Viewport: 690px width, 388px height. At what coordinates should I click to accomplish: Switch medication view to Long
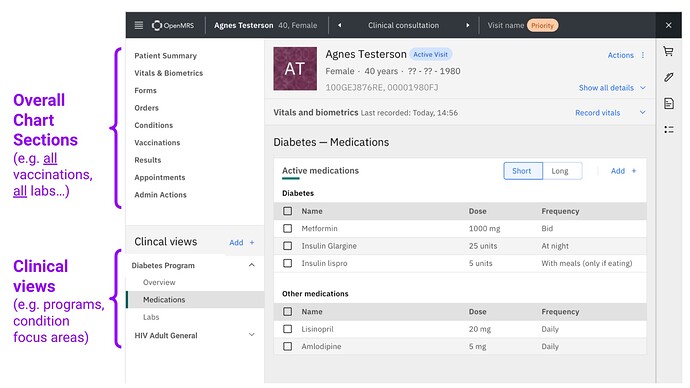point(562,171)
